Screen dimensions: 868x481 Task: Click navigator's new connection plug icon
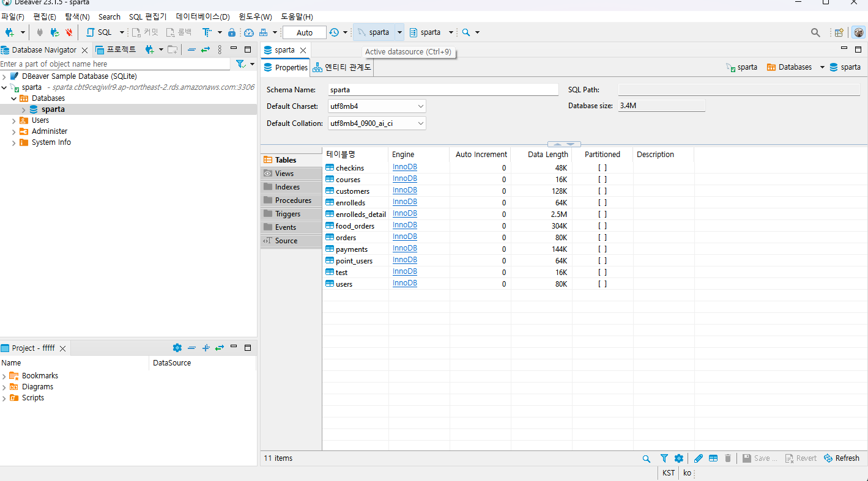pos(149,50)
